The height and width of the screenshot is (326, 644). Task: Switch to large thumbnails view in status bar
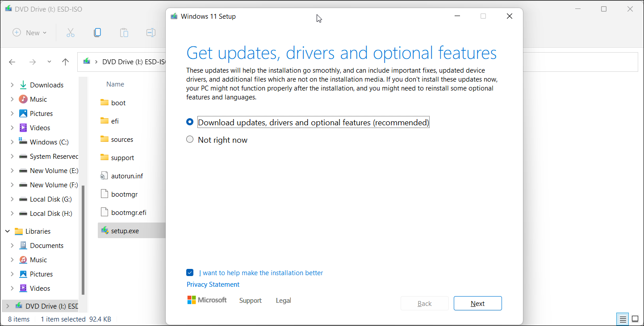pyautogui.click(x=635, y=319)
